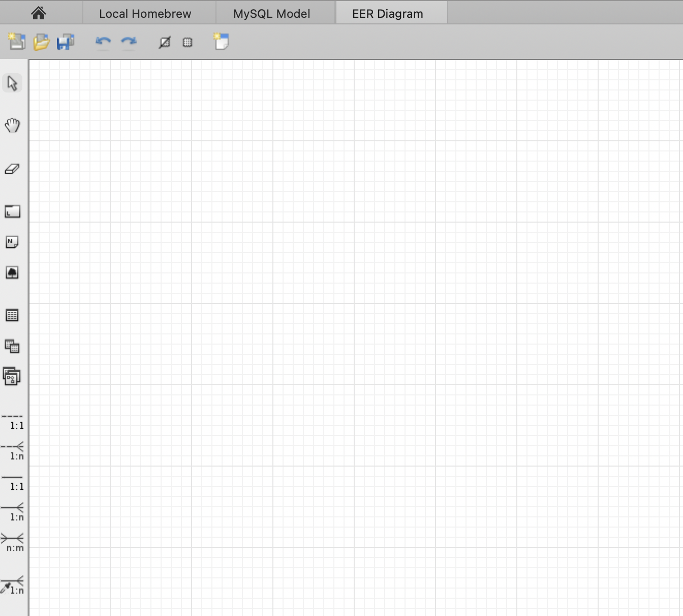Select the place new view tool
The width and height of the screenshot is (683, 616).
point(12,347)
